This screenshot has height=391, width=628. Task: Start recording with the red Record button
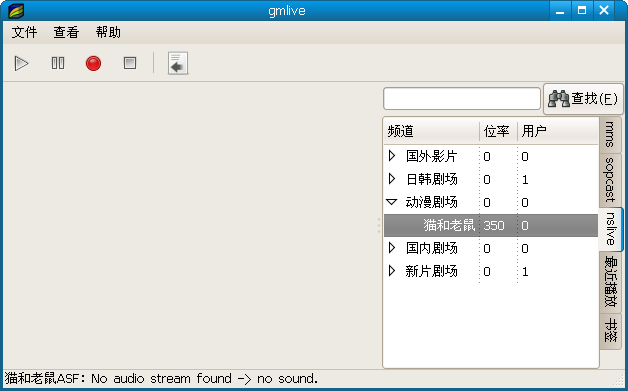(x=93, y=63)
